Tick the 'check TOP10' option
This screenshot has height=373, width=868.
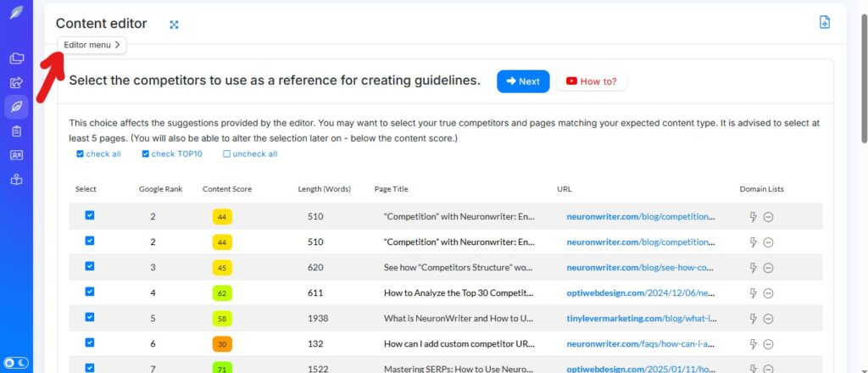[x=172, y=153]
